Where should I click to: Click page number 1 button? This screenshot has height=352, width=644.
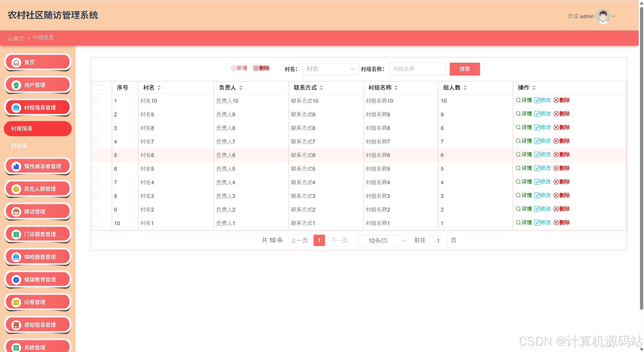[x=319, y=240]
